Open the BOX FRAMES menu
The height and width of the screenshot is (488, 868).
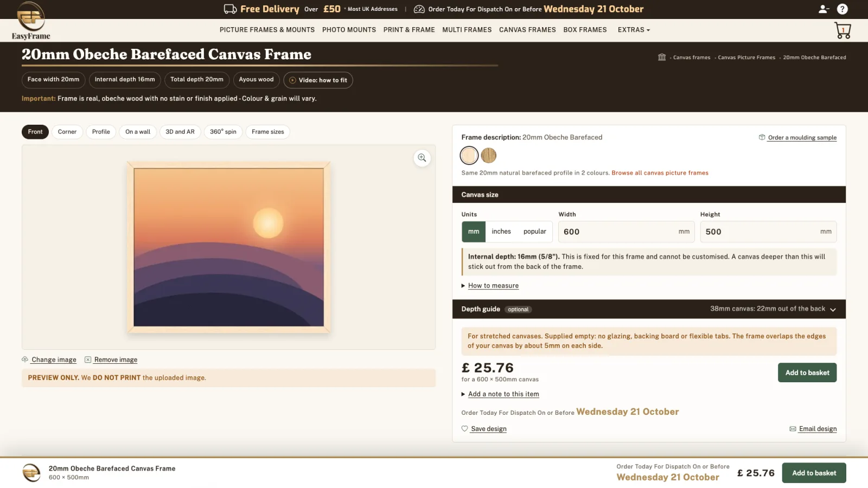click(x=585, y=30)
